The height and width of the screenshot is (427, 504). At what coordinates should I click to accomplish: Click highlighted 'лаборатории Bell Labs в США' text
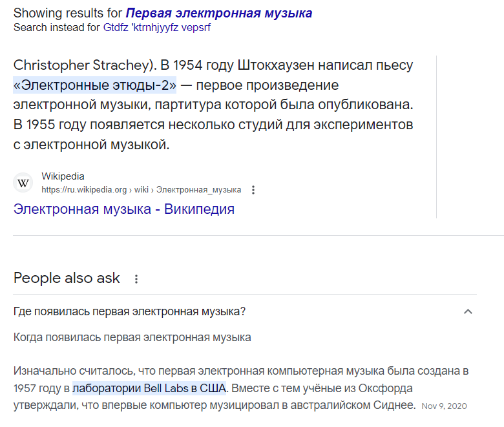pyautogui.click(x=149, y=388)
